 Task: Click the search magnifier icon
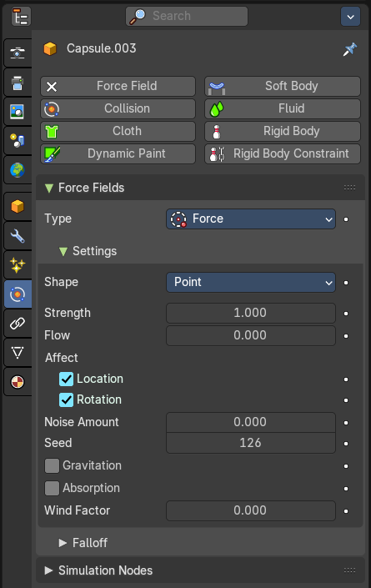coord(138,17)
